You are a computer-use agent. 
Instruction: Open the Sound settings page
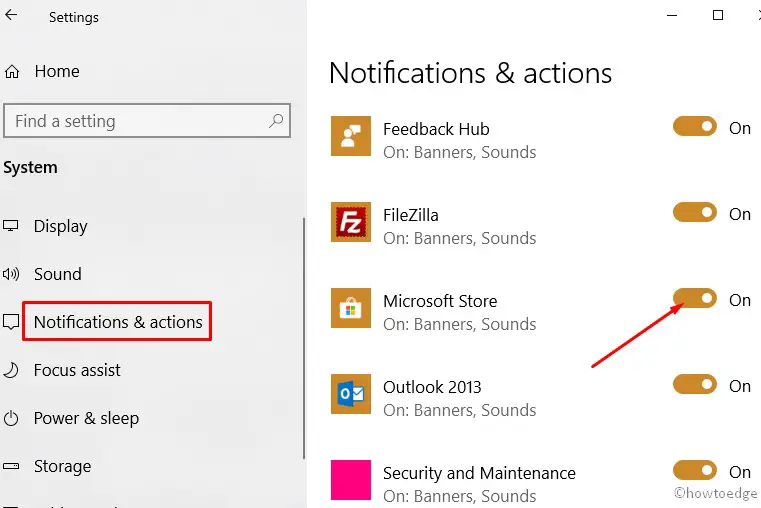tap(57, 274)
